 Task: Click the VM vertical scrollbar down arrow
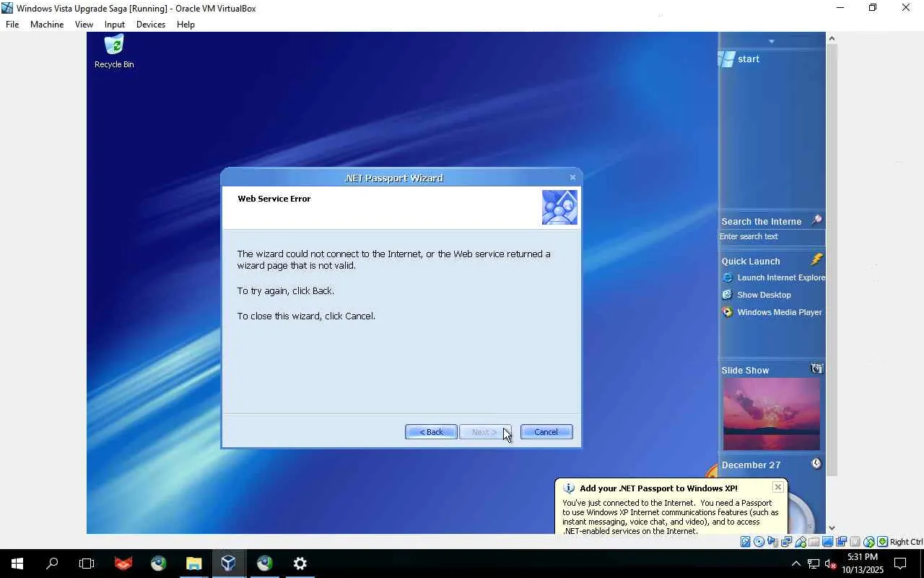(x=832, y=528)
